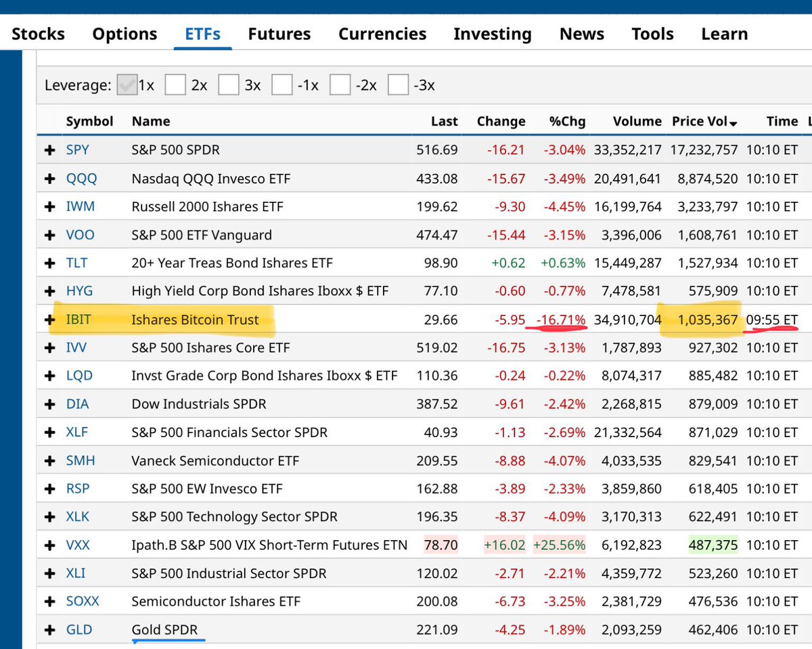Click the IBIT time 09:55 ET
The width and height of the screenshot is (812, 649).
pyautogui.click(x=772, y=319)
